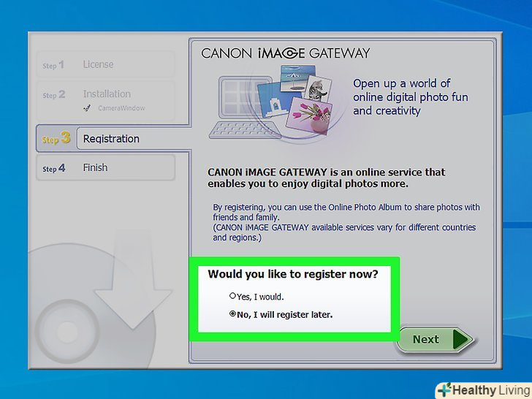Click 'Would you like to register now?' text
This screenshot has height=399, width=532.
[293, 274]
